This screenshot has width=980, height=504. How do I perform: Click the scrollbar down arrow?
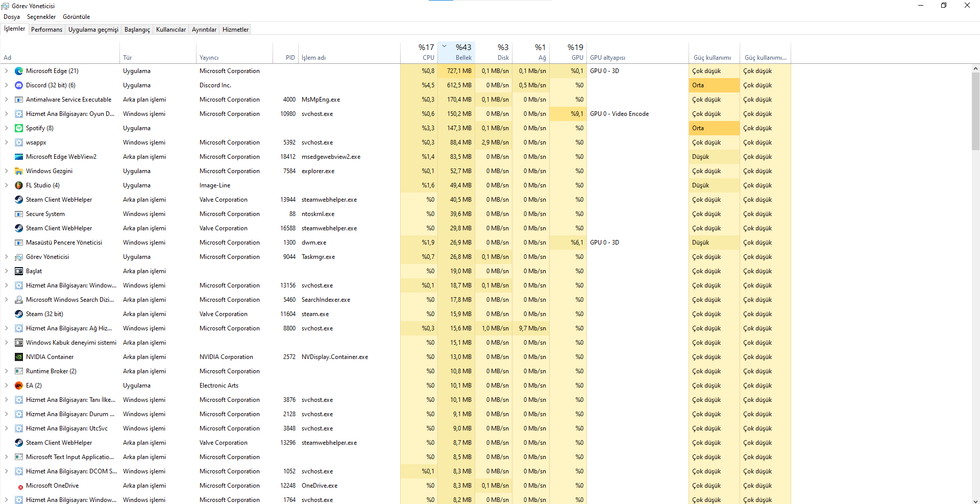(x=975, y=500)
